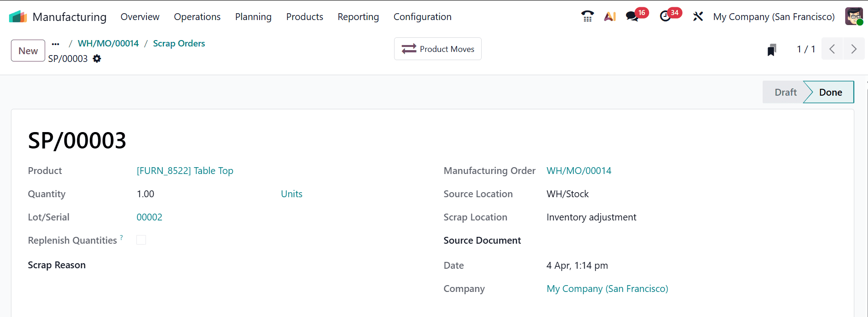Screen dimensions: 868x317
Task: Click the Replenish Quantities help question mark
Action: click(x=121, y=237)
